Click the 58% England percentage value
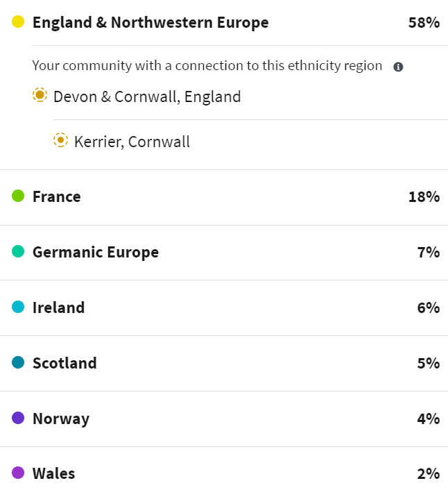 pyautogui.click(x=424, y=22)
